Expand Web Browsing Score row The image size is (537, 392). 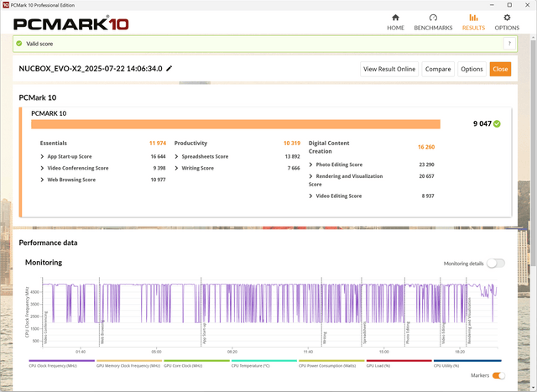click(x=42, y=180)
